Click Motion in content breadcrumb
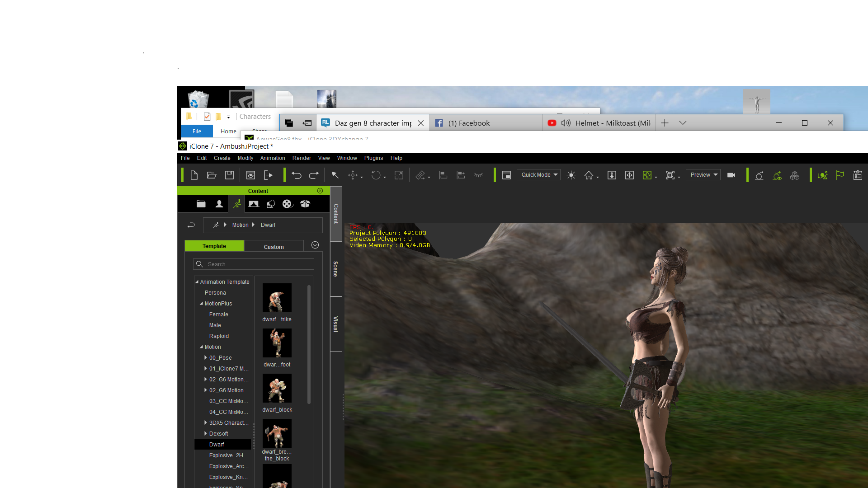The height and width of the screenshot is (488, 868). point(240,225)
